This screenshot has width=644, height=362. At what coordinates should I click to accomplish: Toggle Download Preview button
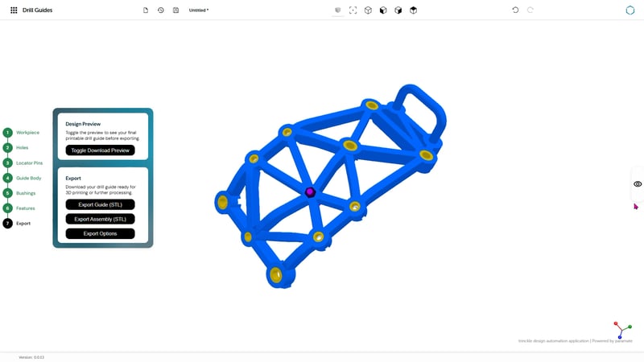pos(100,150)
